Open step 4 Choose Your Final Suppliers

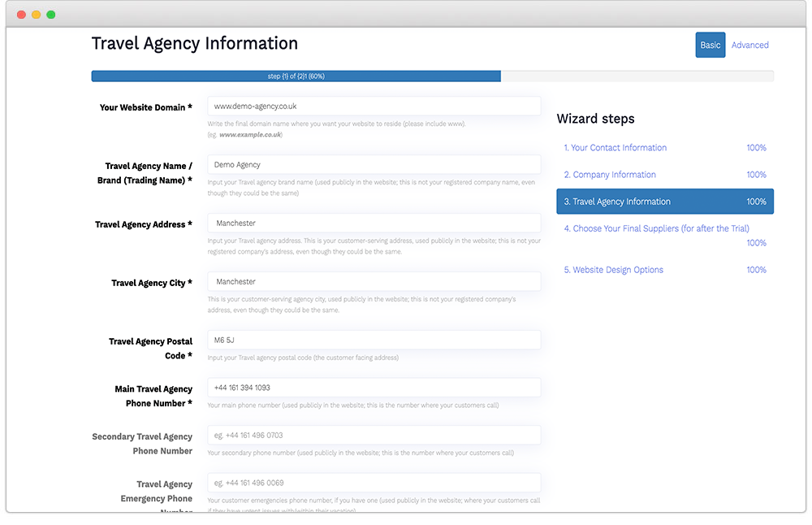point(656,229)
